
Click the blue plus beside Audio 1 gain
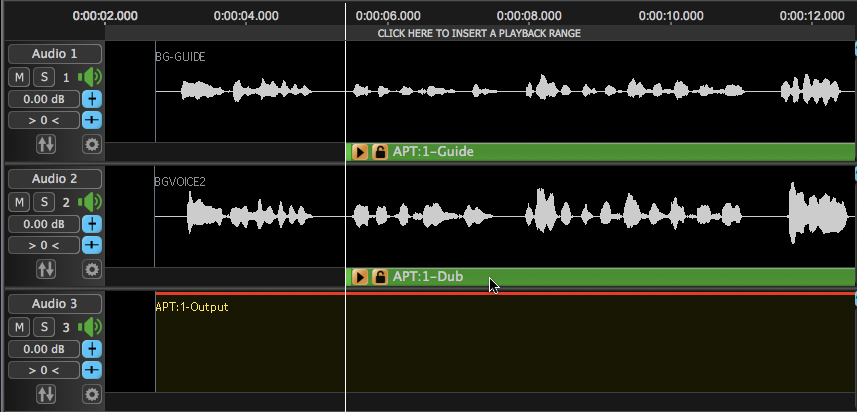click(92, 99)
